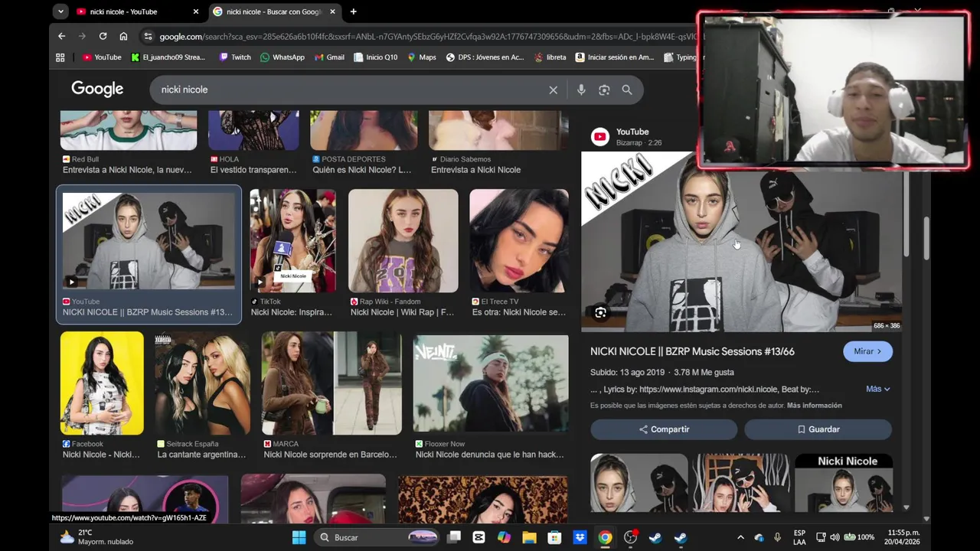This screenshot has width=980, height=551.
Task: Open the Twitch bookmark
Action: point(235,57)
